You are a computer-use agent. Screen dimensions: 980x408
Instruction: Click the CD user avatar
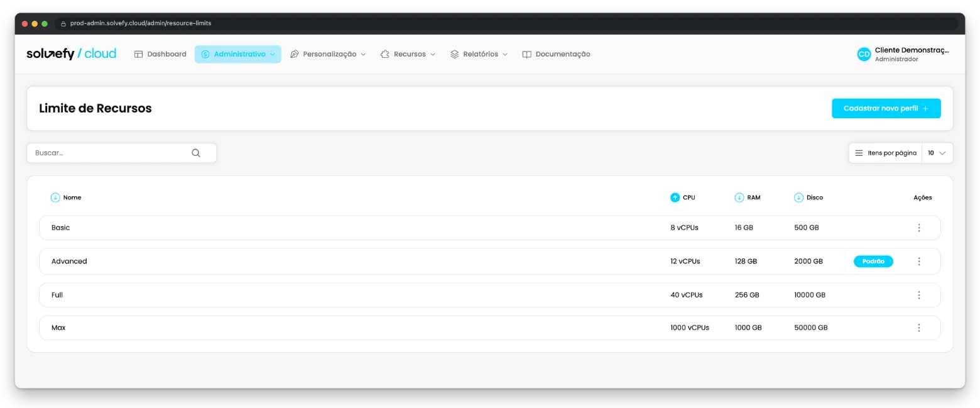[864, 54]
